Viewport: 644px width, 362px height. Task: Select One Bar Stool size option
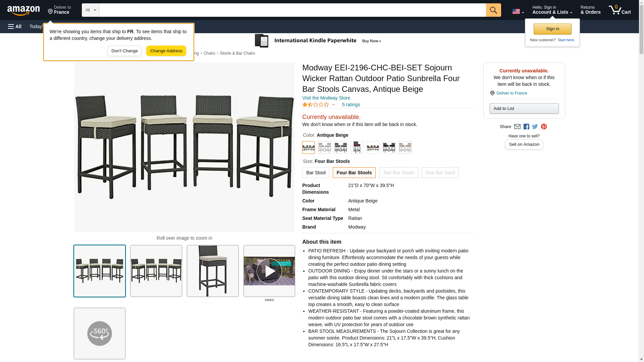[440, 173]
